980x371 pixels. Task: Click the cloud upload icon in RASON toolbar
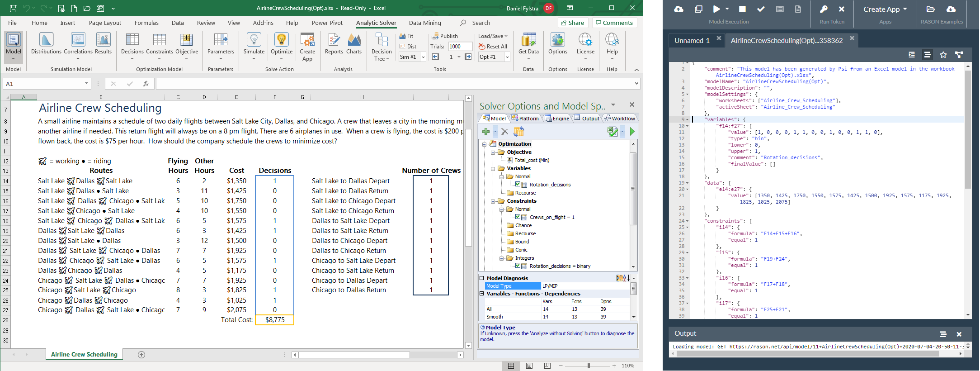(678, 9)
